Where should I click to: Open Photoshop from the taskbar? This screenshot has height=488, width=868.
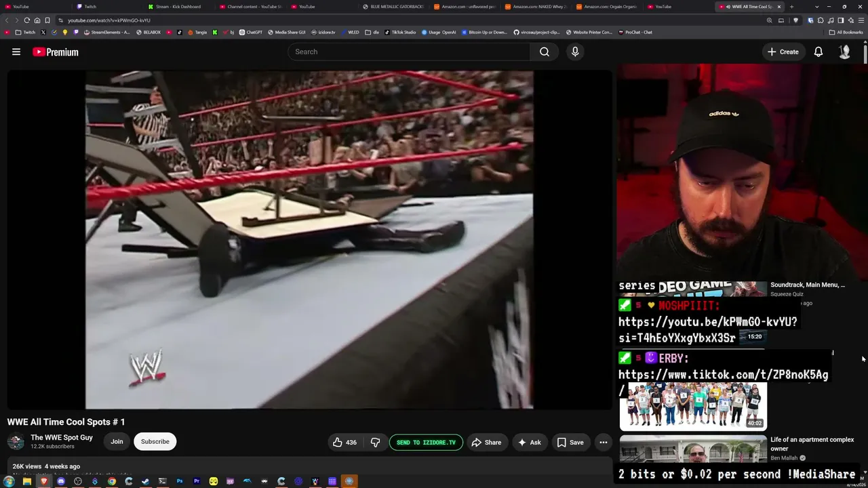(180, 481)
